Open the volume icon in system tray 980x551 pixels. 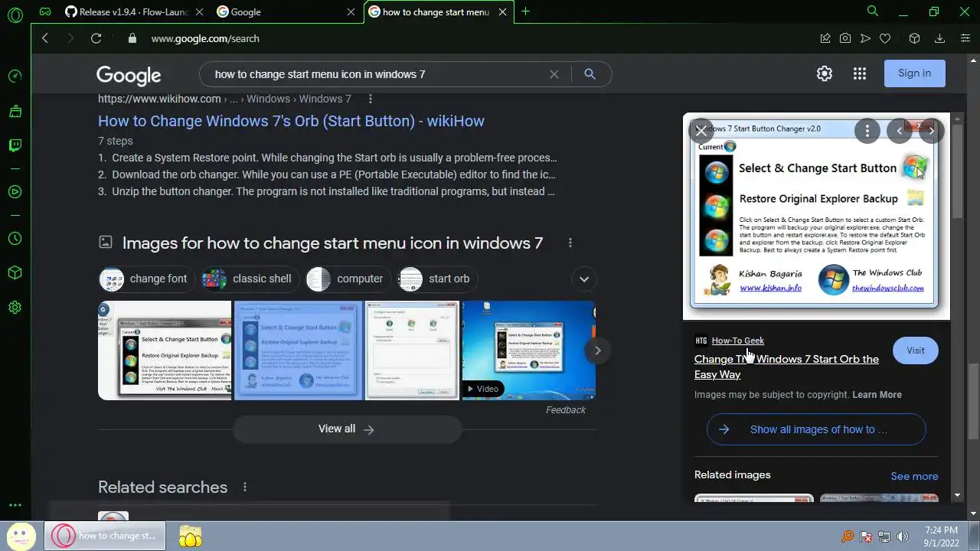(903, 536)
